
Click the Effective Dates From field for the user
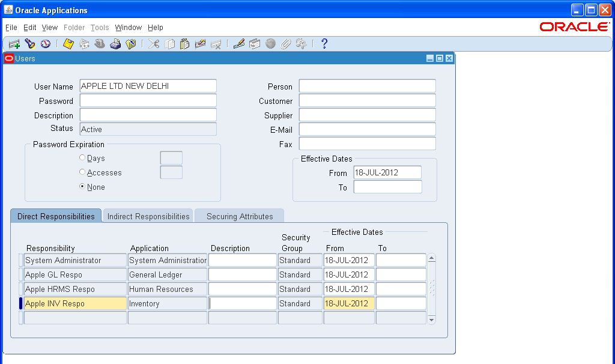pos(387,172)
